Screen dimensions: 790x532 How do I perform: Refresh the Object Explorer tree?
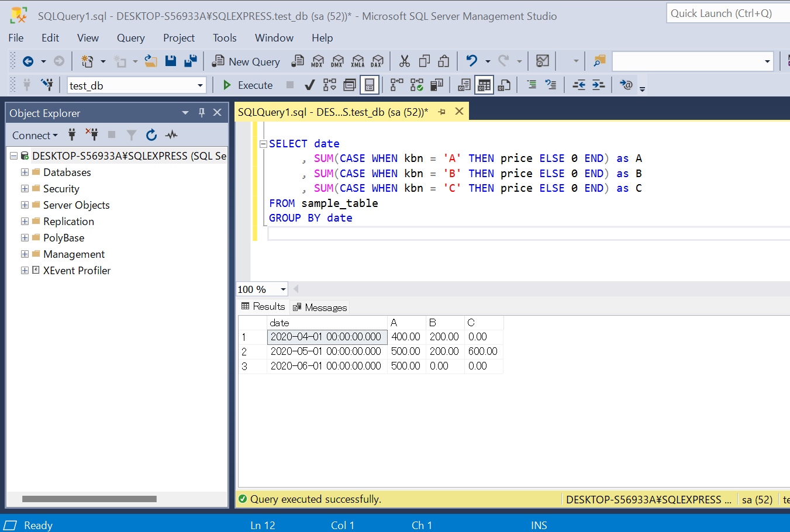pos(151,135)
